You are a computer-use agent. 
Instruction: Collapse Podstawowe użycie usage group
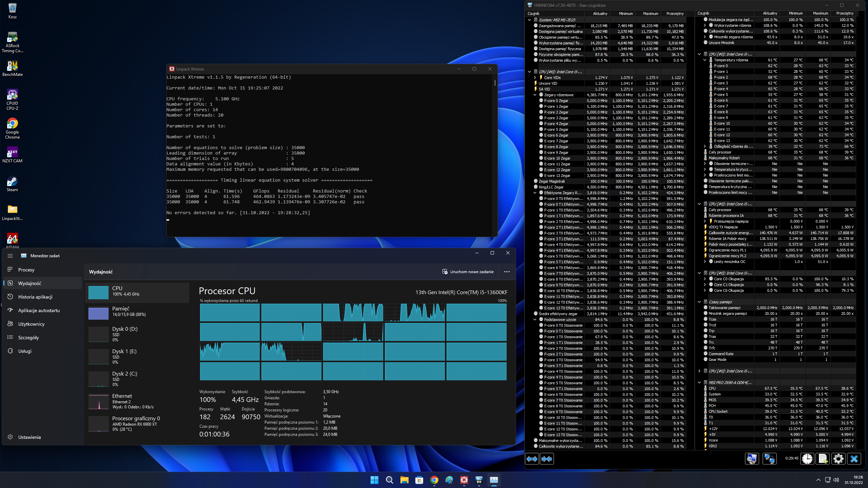[535, 320]
